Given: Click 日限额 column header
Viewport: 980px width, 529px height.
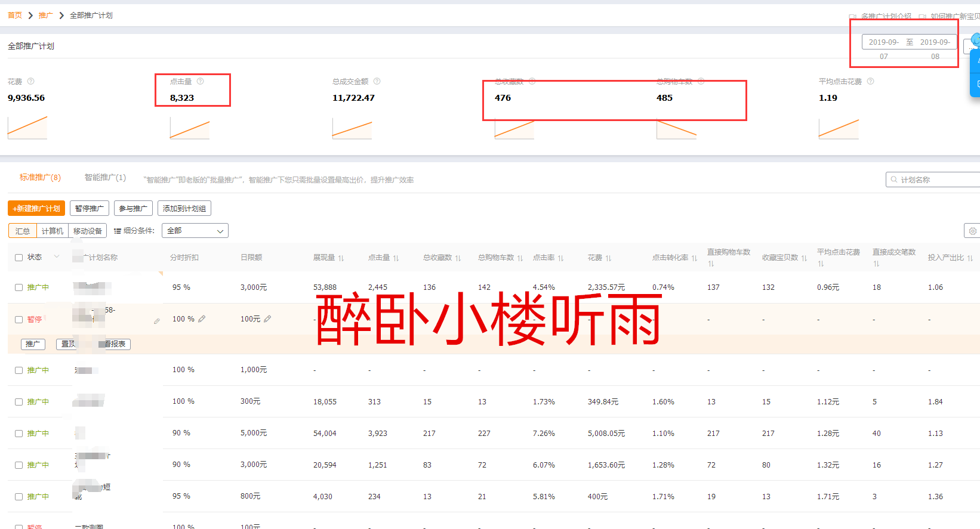Looking at the screenshot, I should point(251,258).
